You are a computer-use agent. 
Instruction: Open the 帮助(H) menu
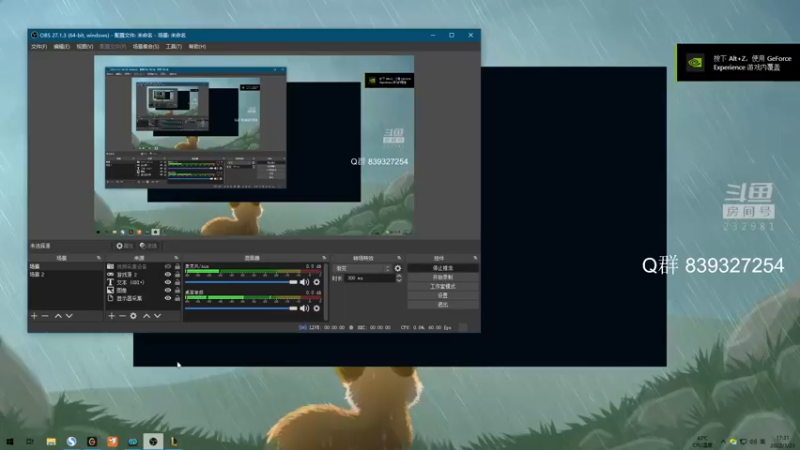click(197, 46)
